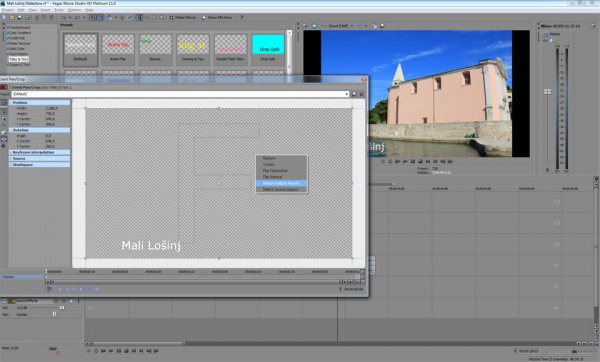The image size is (600, 362).
Task: Collapse the Position section
Action: click(39, 103)
